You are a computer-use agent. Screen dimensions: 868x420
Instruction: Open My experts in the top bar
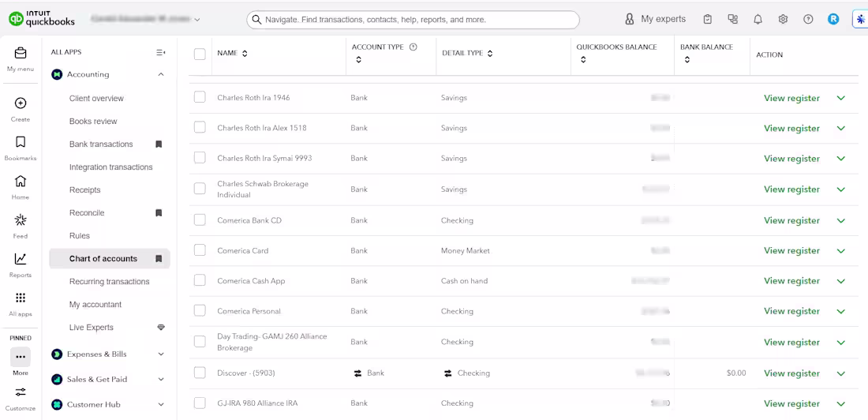click(x=655, y=20)
